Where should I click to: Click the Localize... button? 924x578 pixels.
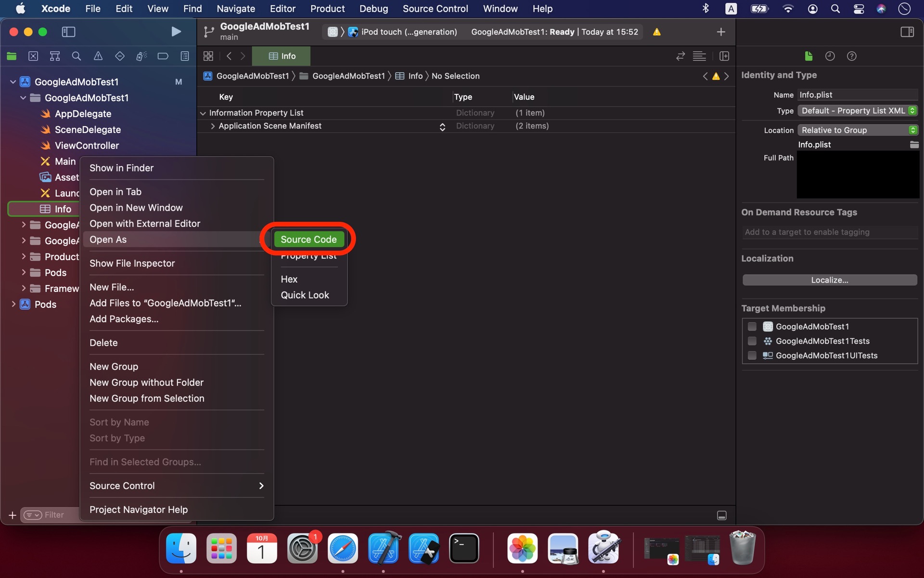(x=830, y=280)
